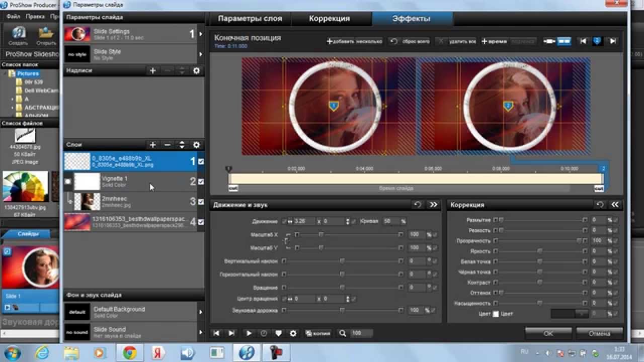The height and width of the screenshot is (362, 644).
Task: Open the layers panel gear settings
Action: (197, 145)
